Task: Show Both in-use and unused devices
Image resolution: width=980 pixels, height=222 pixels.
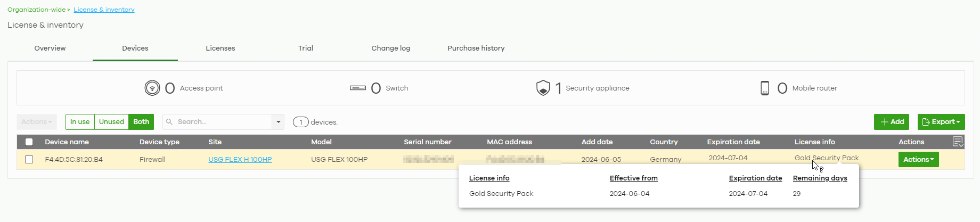Action: [x=141, y=122]
